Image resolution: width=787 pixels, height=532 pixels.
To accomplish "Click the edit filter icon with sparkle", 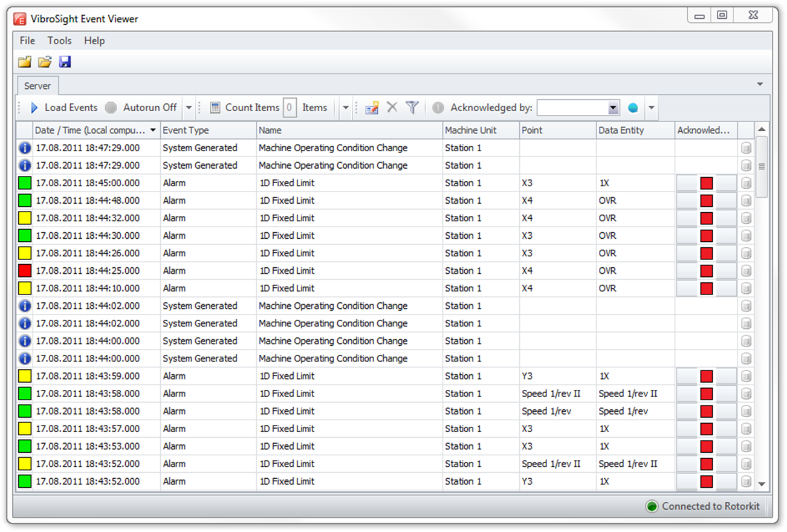I will coord(372,108).
